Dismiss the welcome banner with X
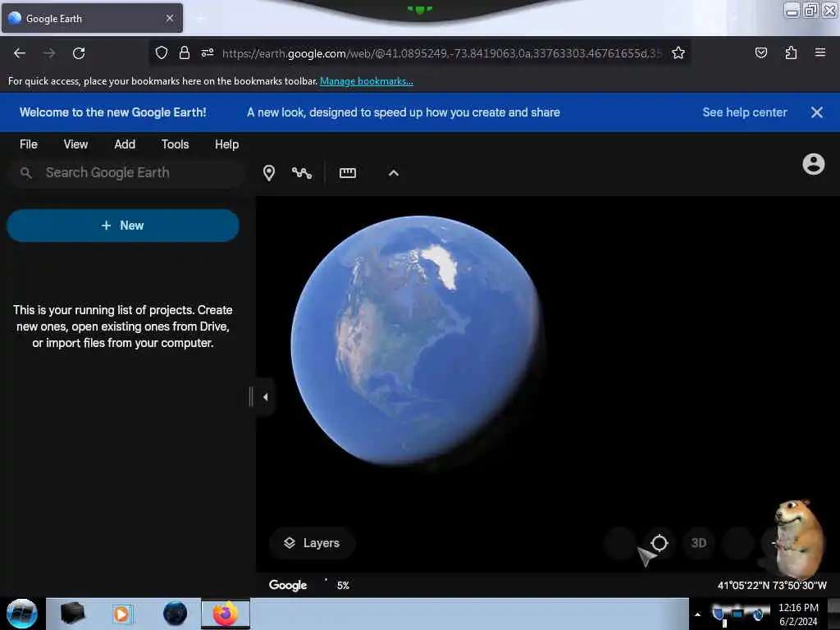 pos(816,112)
